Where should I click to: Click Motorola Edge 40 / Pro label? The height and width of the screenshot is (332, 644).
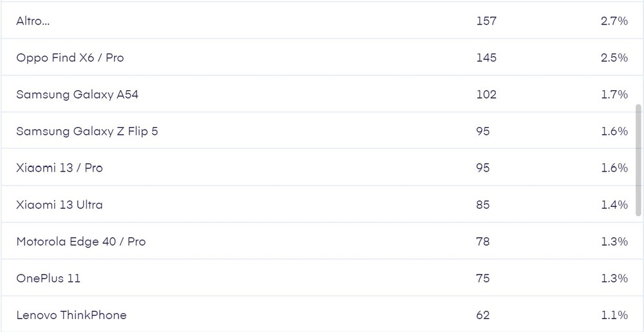click(81, 242)
